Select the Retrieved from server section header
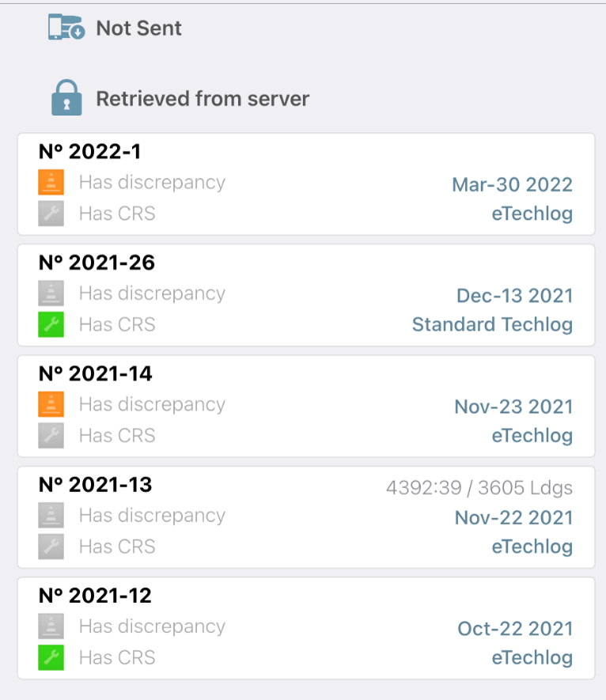This screenshot has height=700, width=606. click(x=203, y=99)
